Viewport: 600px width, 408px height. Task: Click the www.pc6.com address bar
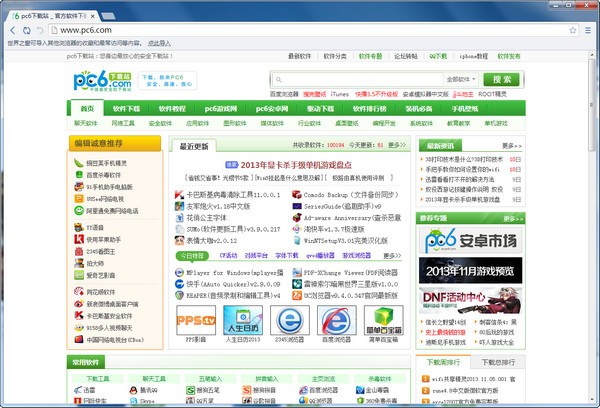click(x=308, y=30)
